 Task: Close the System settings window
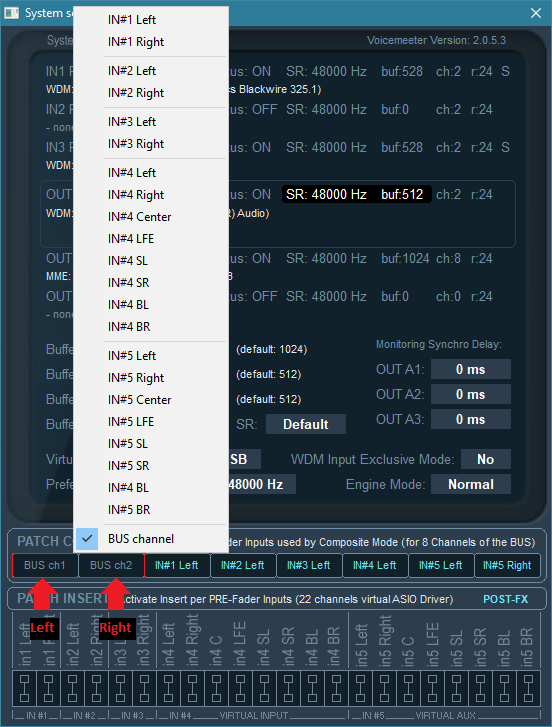pos(536,13)
